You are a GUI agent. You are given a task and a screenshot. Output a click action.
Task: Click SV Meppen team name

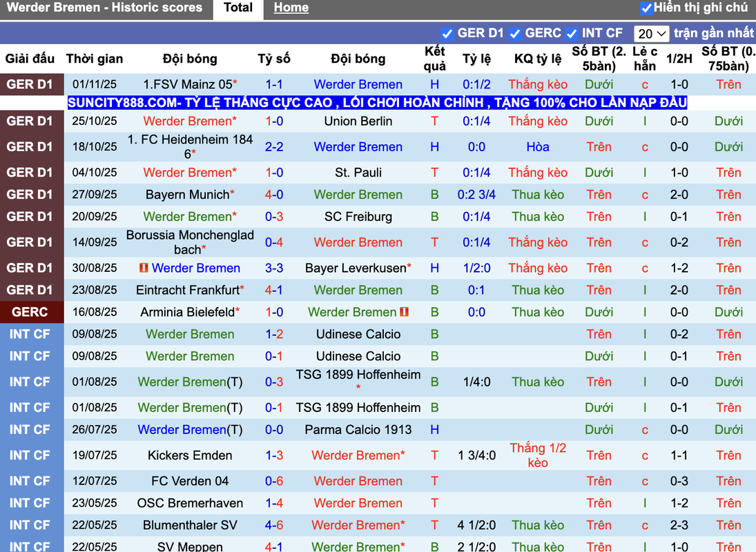coord(190,546)
